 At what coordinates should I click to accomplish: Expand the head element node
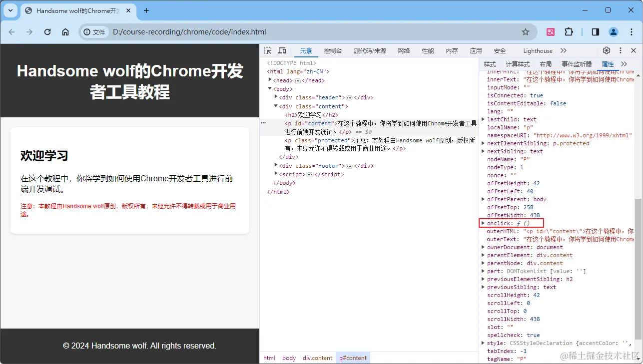point(270,80)
